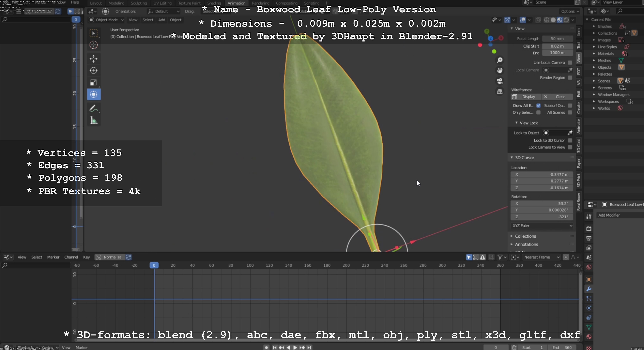Enable All Scenes checkbox
This screenshot has width=644, height=350.
tap(570, 112)
